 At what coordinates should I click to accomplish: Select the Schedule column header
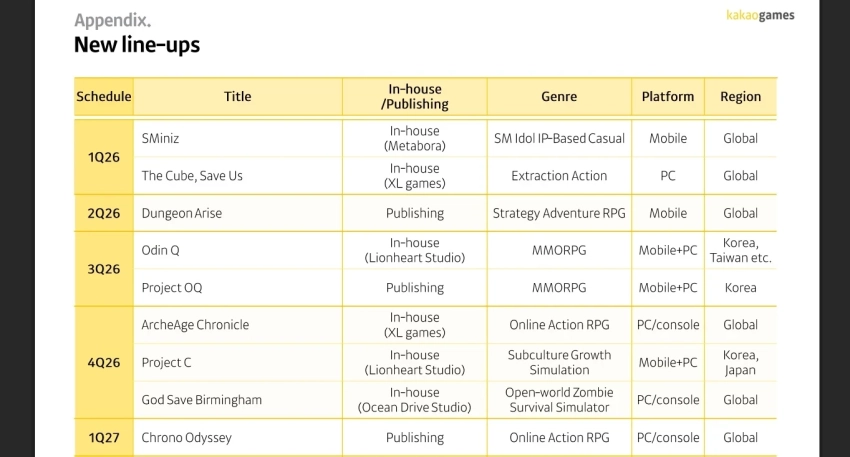click(x=104, y=97)
